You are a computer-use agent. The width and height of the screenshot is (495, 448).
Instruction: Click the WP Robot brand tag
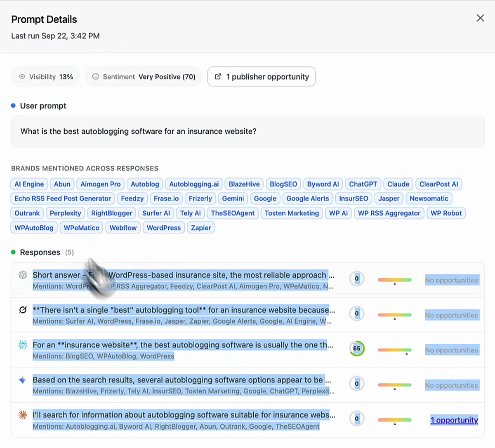[446, 213]
